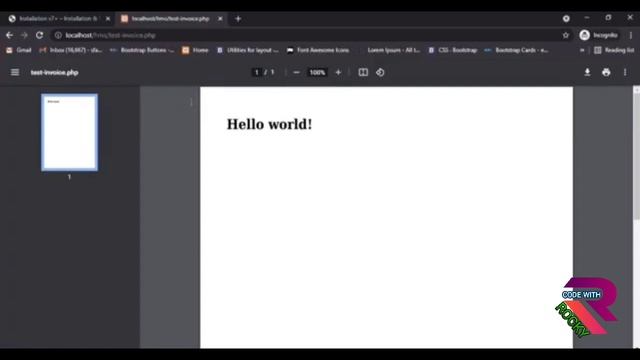Reload the current page

(39, 35)
